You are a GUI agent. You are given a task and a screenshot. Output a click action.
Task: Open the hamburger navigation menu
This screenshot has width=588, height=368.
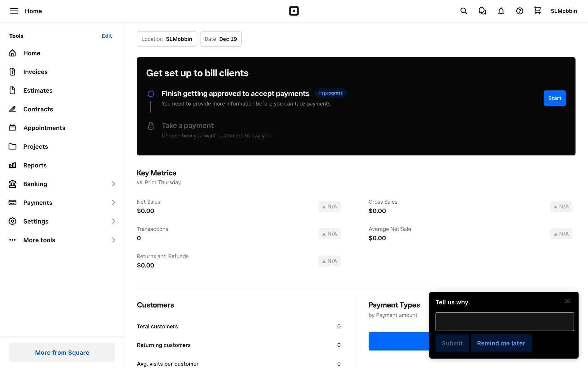[x=14, y=11]
